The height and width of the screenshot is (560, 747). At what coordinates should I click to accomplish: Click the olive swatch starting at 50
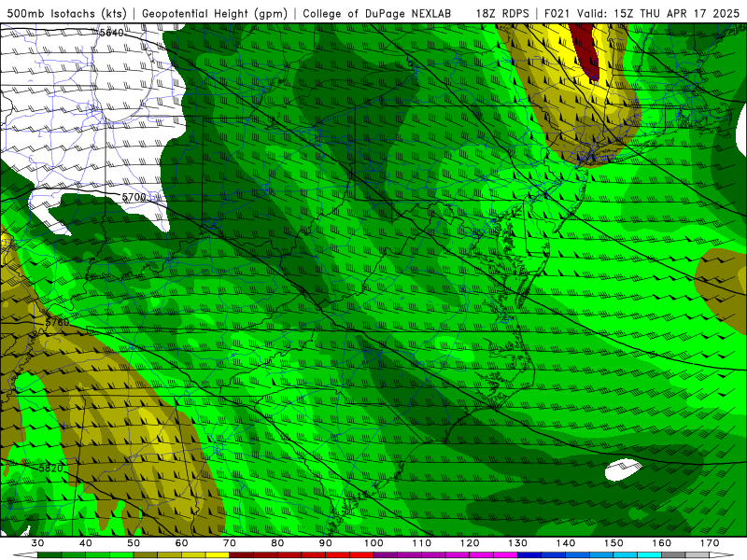pos(146,555)
